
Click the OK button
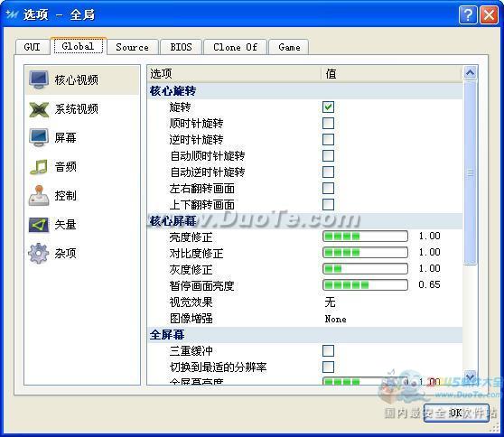point(456,413)
